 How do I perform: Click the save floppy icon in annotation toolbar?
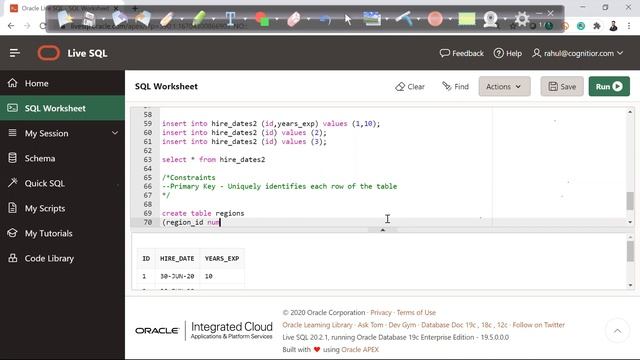[x=89, y=18]
